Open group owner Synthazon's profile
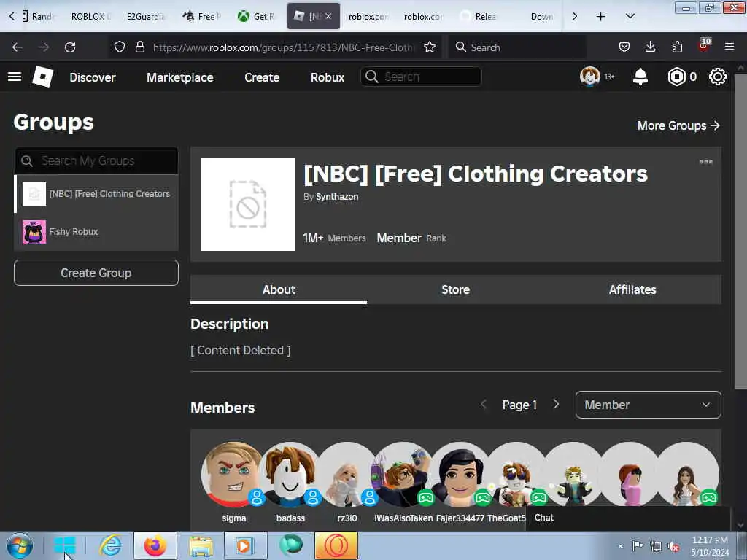 pyautogui.click(x=337, y=197)
